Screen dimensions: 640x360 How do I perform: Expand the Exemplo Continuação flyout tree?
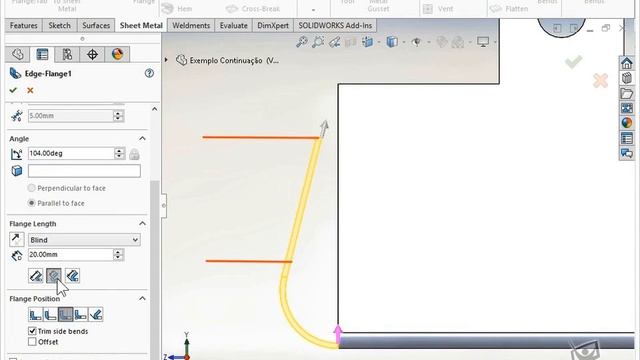coord(166,60)
